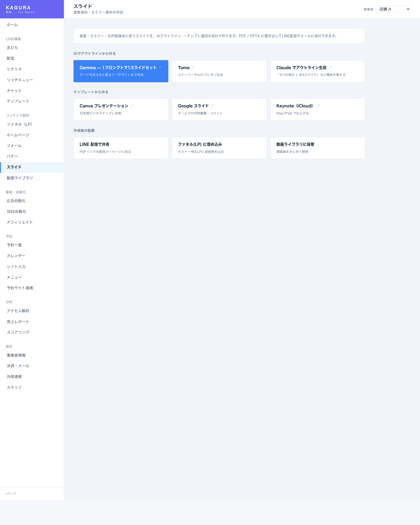Image resolution: width=420 pixels, height=525 pixels.
Task: Click the external link arrow on Gamma card
Action: coord(160,68)
